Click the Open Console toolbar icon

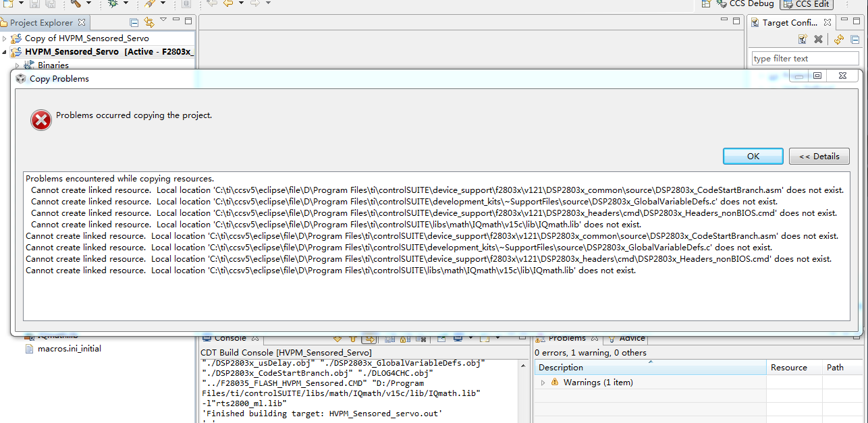pyautogui.click(x=483, y=338)
